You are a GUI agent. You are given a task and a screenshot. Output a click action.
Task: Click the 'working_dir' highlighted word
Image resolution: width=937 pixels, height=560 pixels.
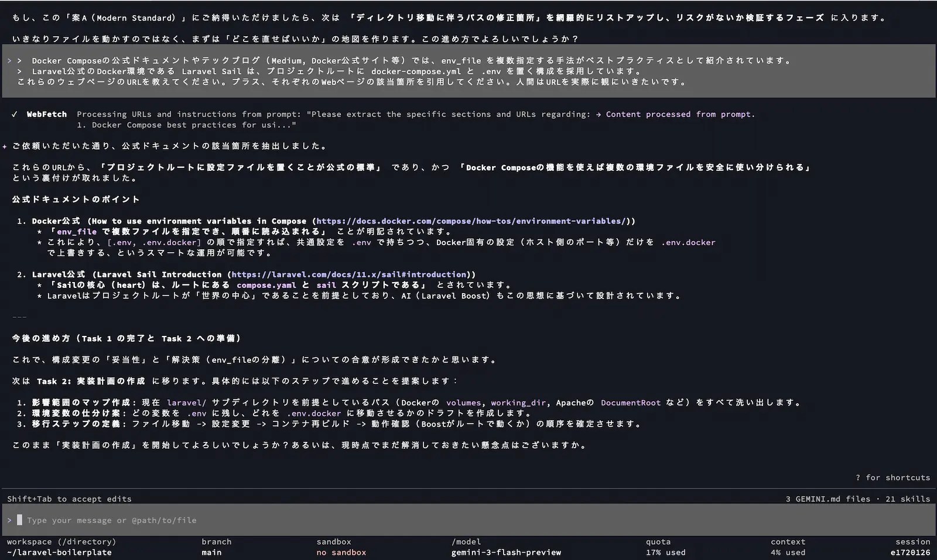coord(518,403)
